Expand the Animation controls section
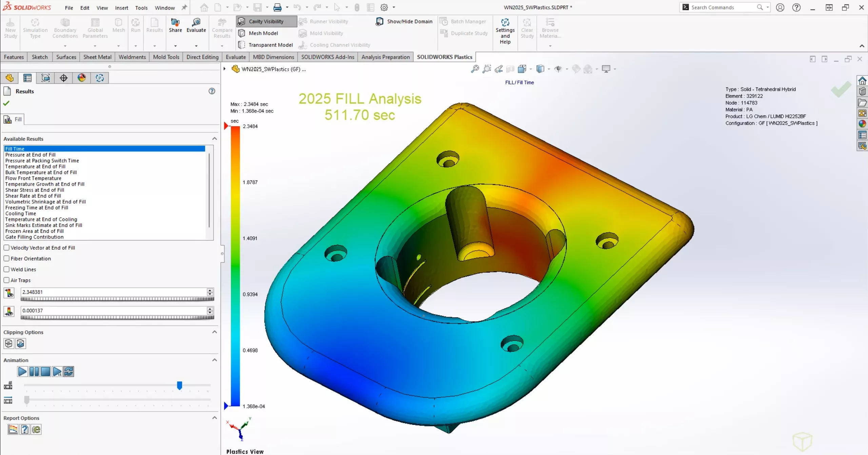Screen dimensions: 868x455 [x=215, y=360]
